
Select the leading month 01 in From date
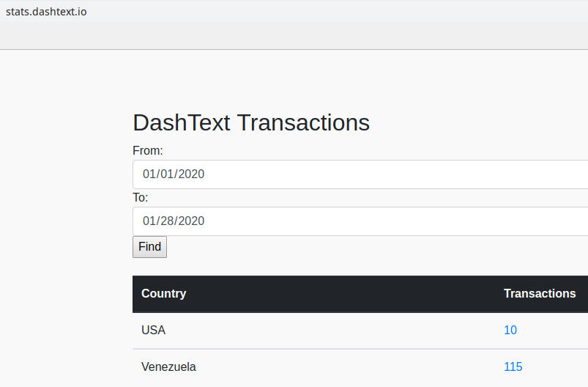pyautogui.click(x=149, y=174)
